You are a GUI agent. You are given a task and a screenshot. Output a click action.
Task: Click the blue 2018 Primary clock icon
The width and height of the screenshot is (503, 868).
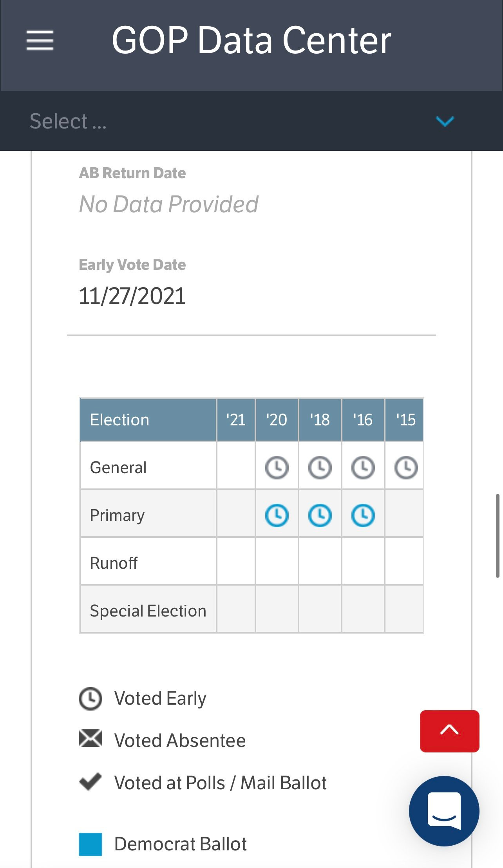coord(320,515)
